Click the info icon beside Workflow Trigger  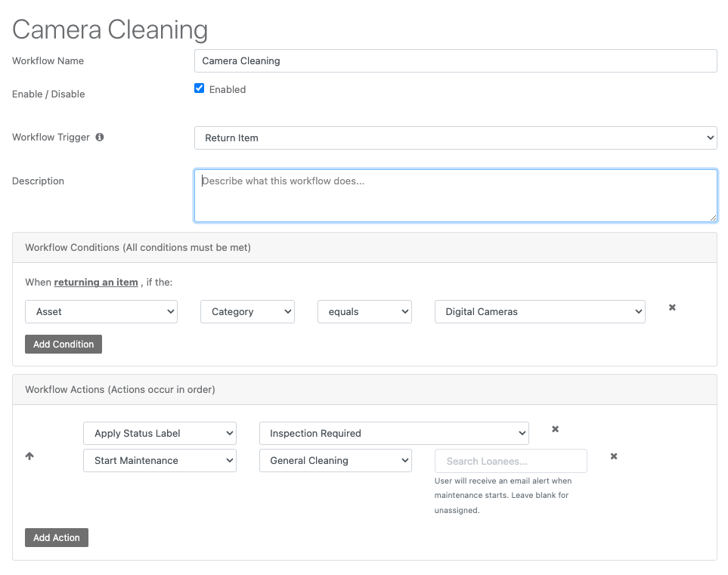pyautogui.click(x=101, y=137)
